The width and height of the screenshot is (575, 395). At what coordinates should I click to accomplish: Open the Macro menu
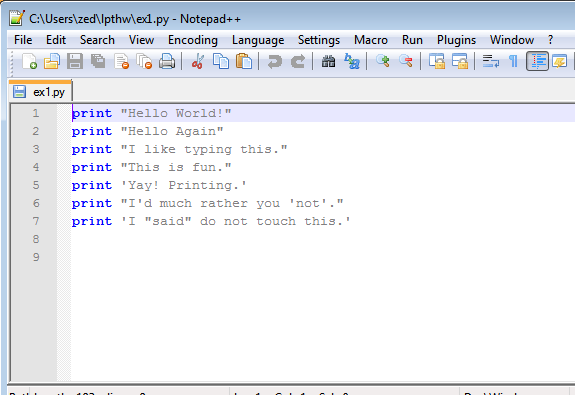371,40
